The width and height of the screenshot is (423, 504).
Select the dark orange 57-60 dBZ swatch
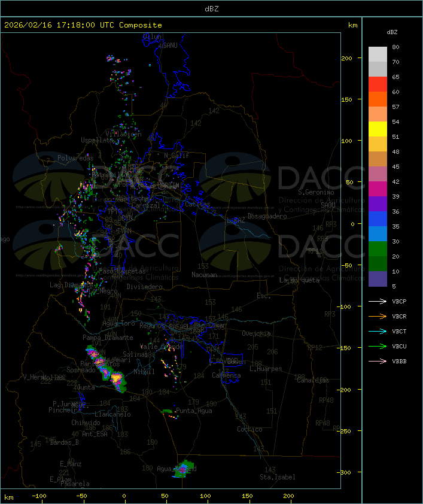click(378, 99)
